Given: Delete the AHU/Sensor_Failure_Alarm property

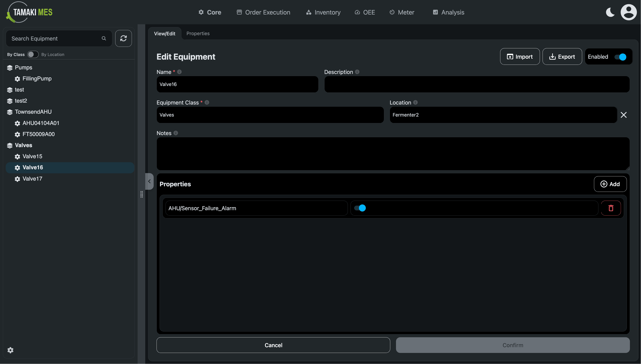Looking at the screenshot, I should (x=611, y=208).
